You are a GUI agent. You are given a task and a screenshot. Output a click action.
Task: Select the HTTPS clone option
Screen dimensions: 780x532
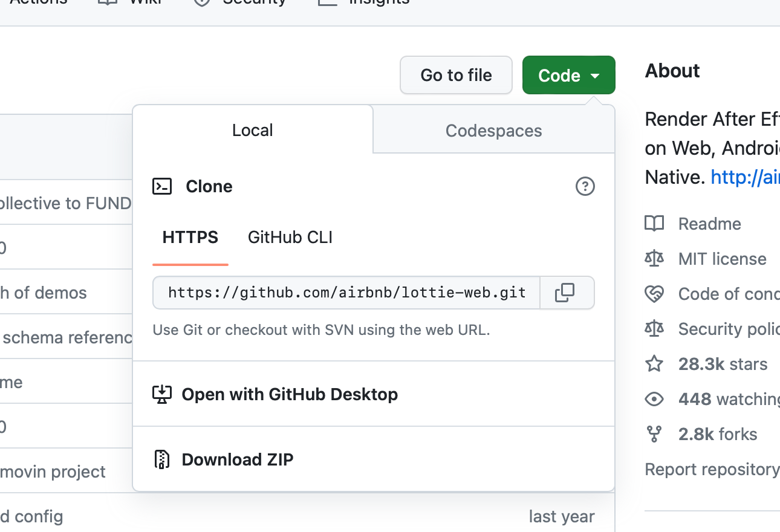coord(190,238)
